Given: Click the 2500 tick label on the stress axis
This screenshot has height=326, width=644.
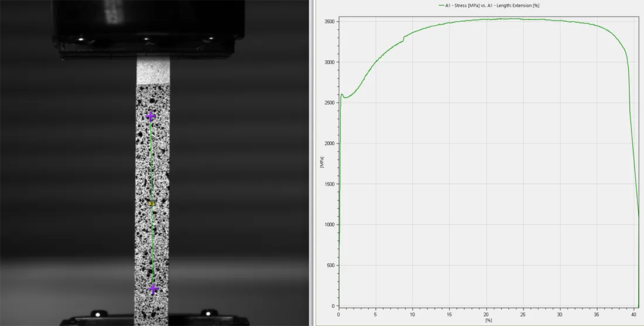Looking at the screenshot, I should [x=330, y=103].
